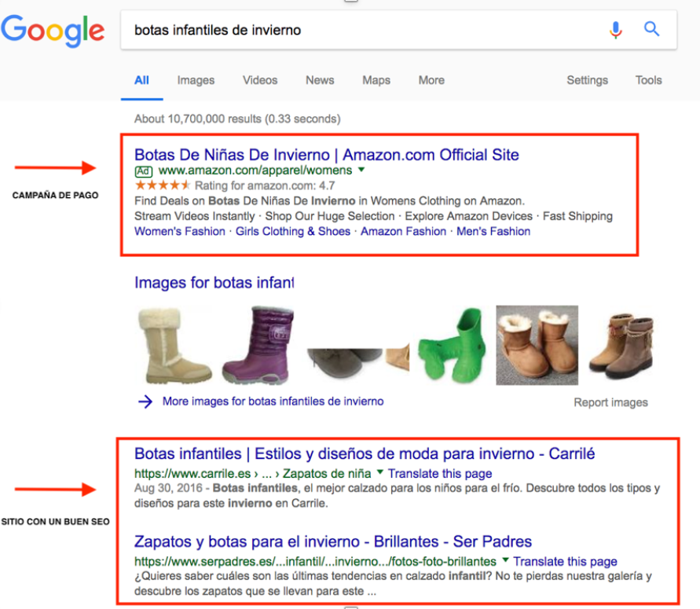Image resolution: width=700 pixels, height=609 pixels.
Task: Open Images for botas infant heading
Action: [214, 283]
